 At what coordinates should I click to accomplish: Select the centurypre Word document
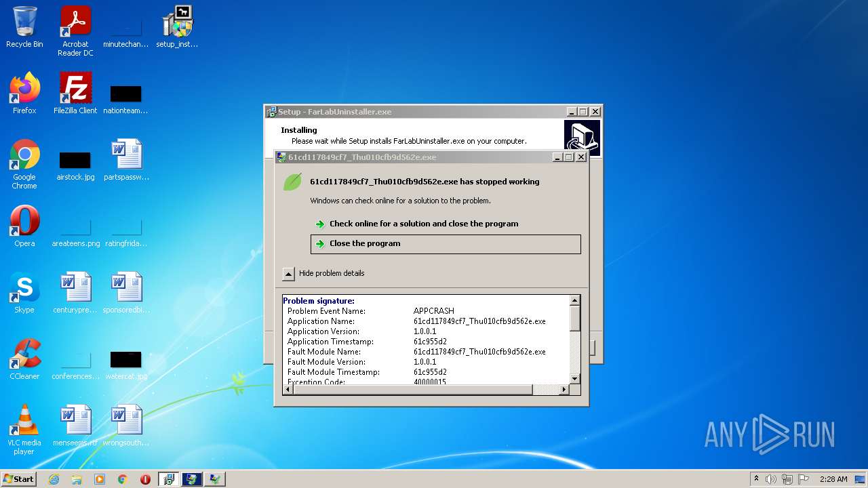click(75, 293)
